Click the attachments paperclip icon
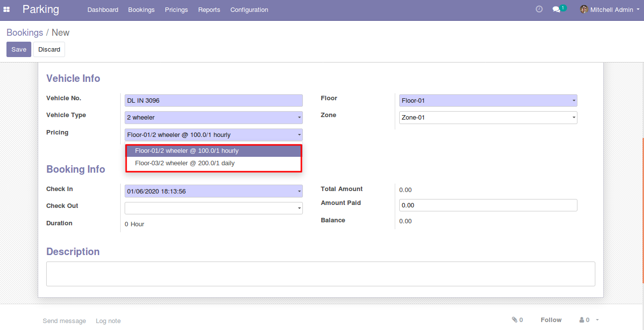The image size is (644, 330). pos(514,320)
